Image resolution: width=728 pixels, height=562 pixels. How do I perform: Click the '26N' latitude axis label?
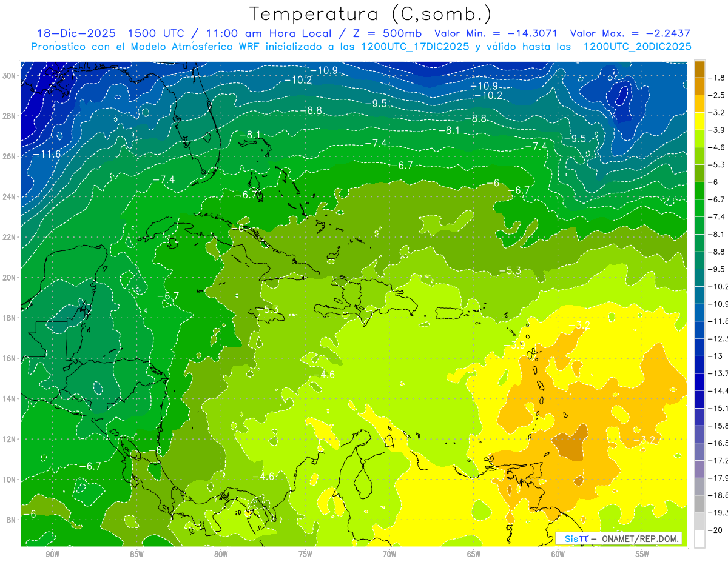point(10,156)
